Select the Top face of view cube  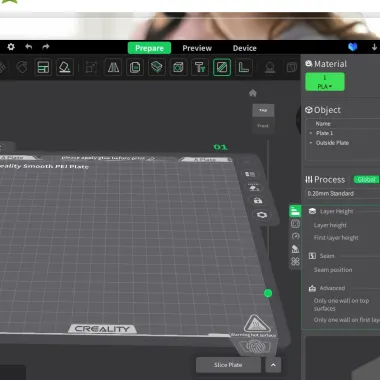pyautogui.click(x=263, y=110)
